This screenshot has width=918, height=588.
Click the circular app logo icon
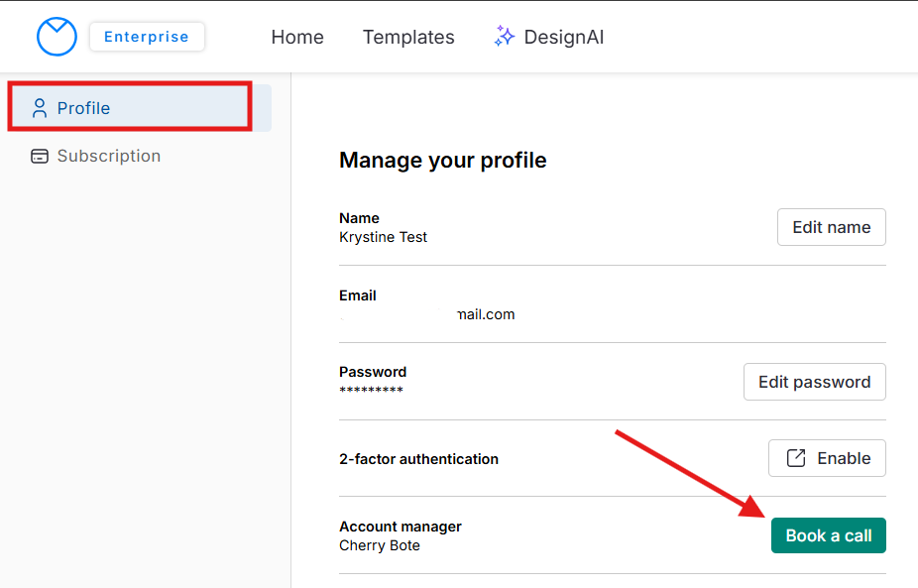pos(57,37)
